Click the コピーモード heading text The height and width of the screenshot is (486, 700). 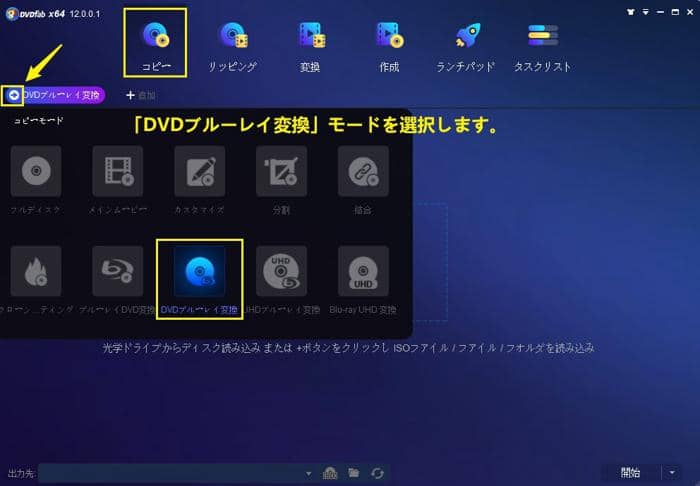coord(38,120)
